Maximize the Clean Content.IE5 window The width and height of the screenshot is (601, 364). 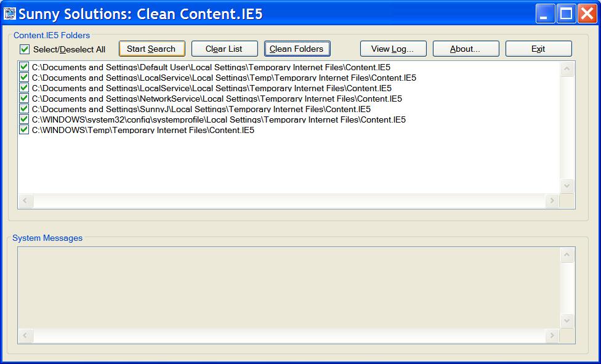pos(566,14)
